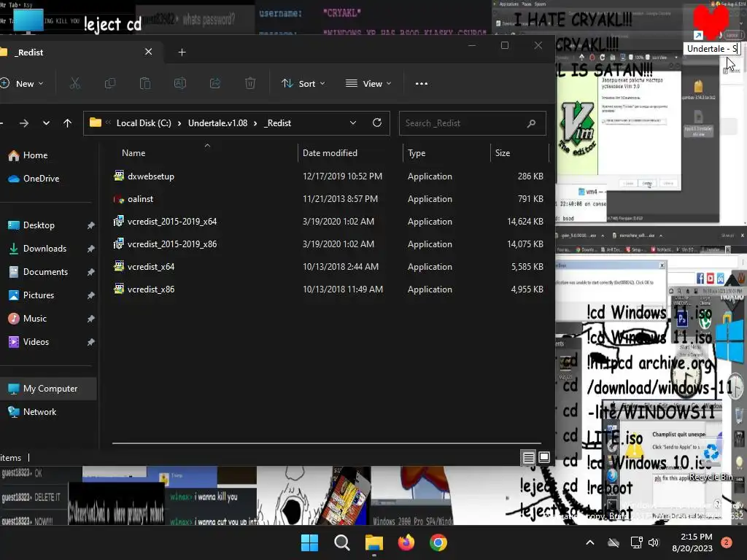This screenshot has width=747, height=560.
Task: Click File Explorer on the taskbar
Action: (x=374, y=542)
